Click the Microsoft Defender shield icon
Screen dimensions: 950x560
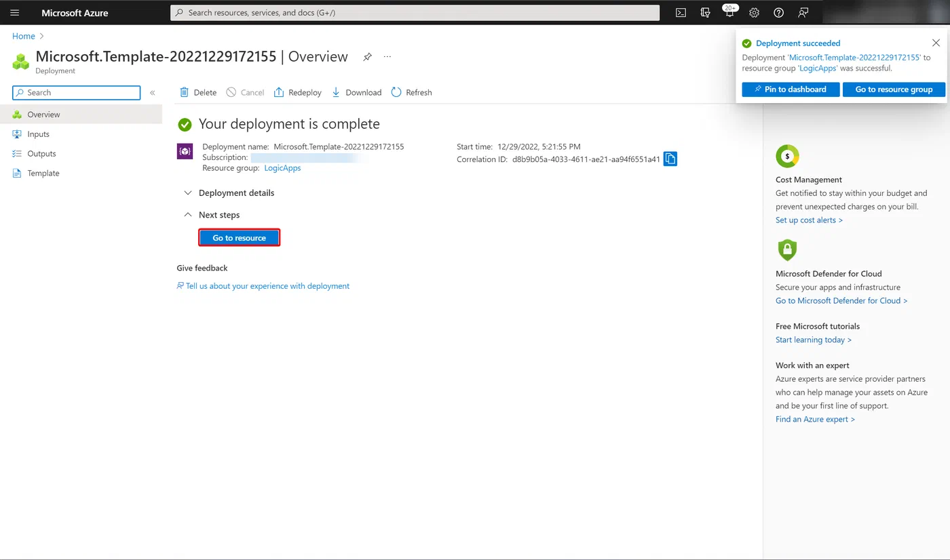tap(787, 250)
